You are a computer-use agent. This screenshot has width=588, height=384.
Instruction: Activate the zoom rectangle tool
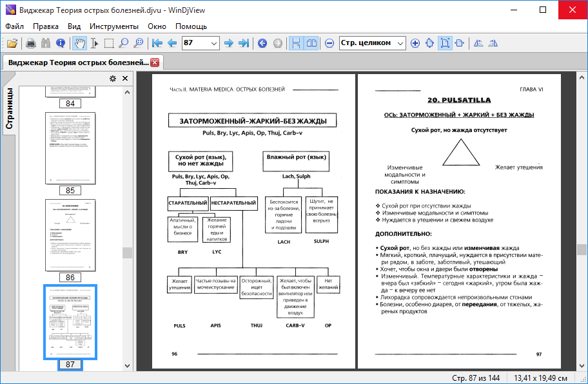[x=139, y=43]
